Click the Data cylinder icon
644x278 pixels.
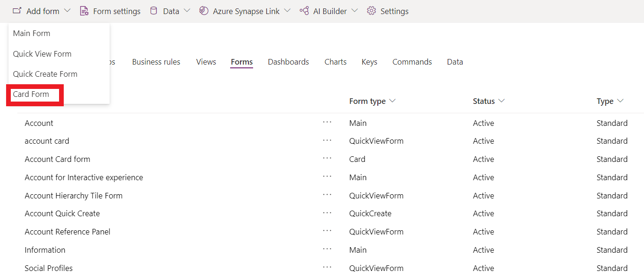click(x=154, y=11)
